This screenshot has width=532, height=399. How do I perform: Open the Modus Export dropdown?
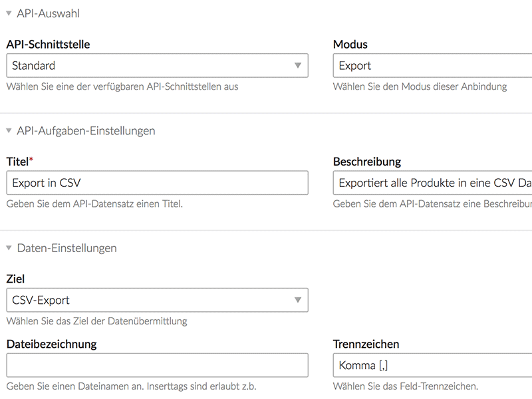433,65
